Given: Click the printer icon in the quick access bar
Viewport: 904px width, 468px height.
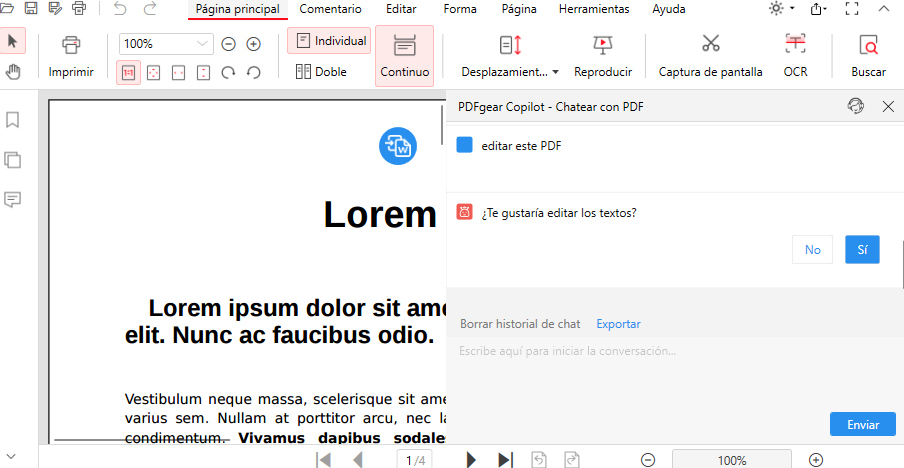Looking at the screenshot, I should pos(79,9).
